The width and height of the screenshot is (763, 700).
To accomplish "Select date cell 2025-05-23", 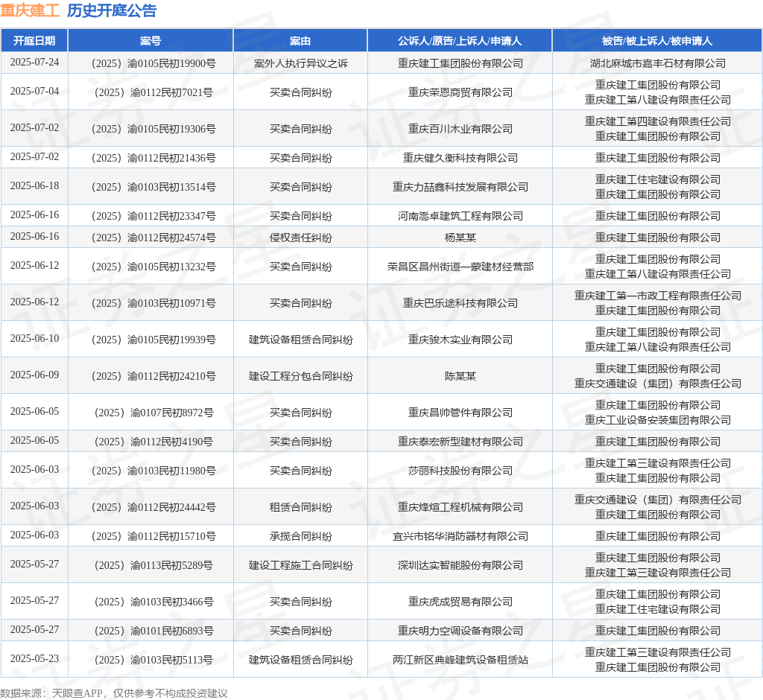I will tap(34, 658).
